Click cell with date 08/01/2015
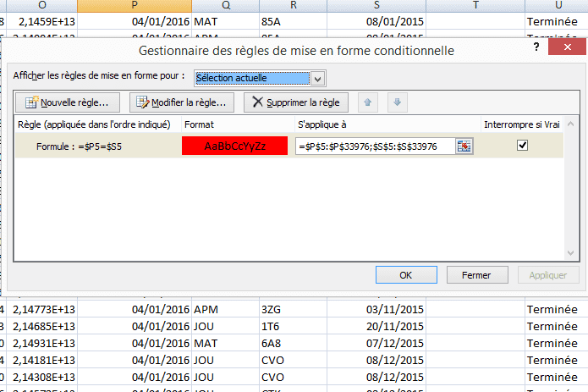 [x=376, y=21]
